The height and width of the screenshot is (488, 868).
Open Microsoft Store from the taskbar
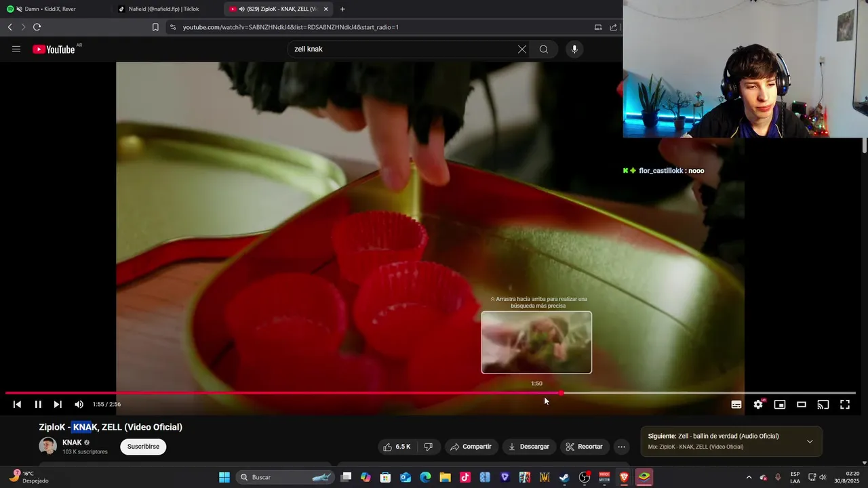point(385,477)
